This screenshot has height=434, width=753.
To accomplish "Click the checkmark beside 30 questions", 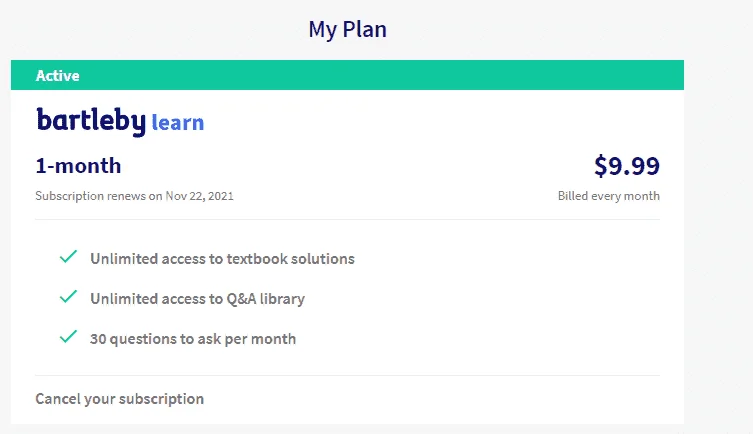I will point(68,337).
